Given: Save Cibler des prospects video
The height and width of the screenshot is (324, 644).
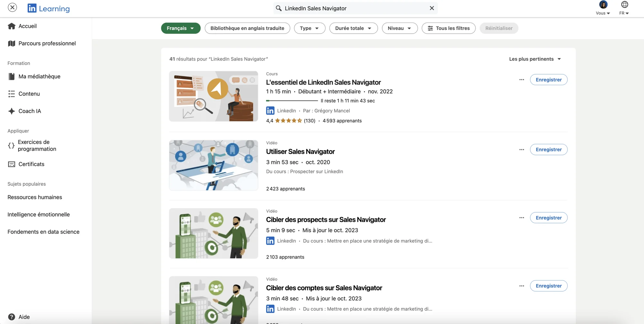Looking at the screenshot, I should [549, 218].
